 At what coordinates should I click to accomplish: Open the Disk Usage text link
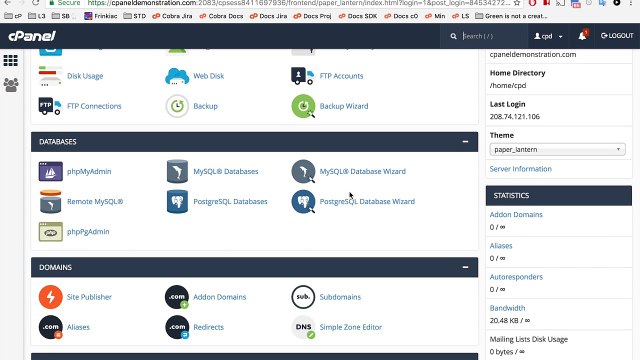click(85, 76)
